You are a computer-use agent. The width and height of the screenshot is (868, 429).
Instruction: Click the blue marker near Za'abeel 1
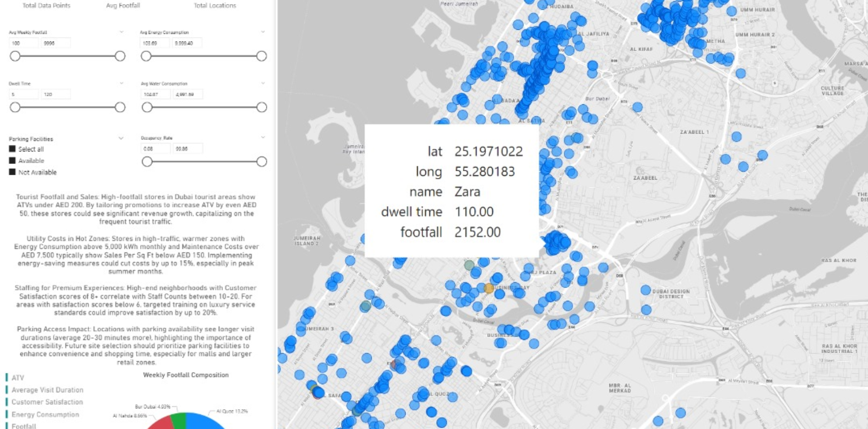coord(736,136)
